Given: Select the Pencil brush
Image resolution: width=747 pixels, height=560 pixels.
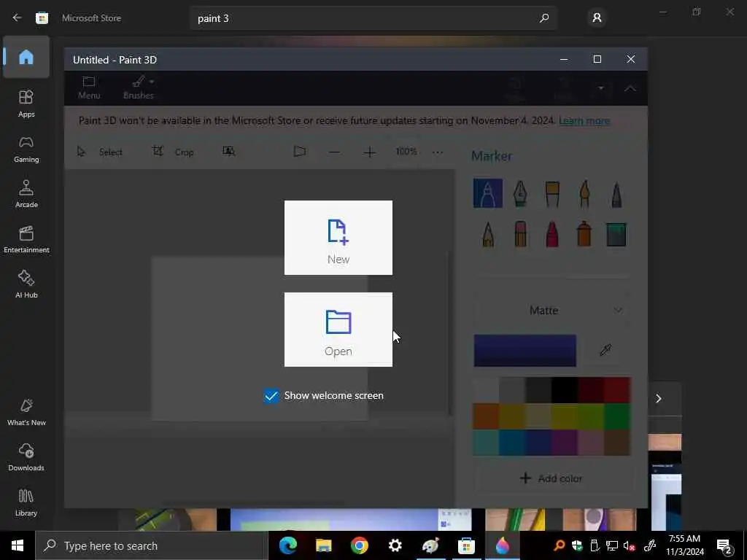Looking at the screenshot, I should [x=488, y=234].
